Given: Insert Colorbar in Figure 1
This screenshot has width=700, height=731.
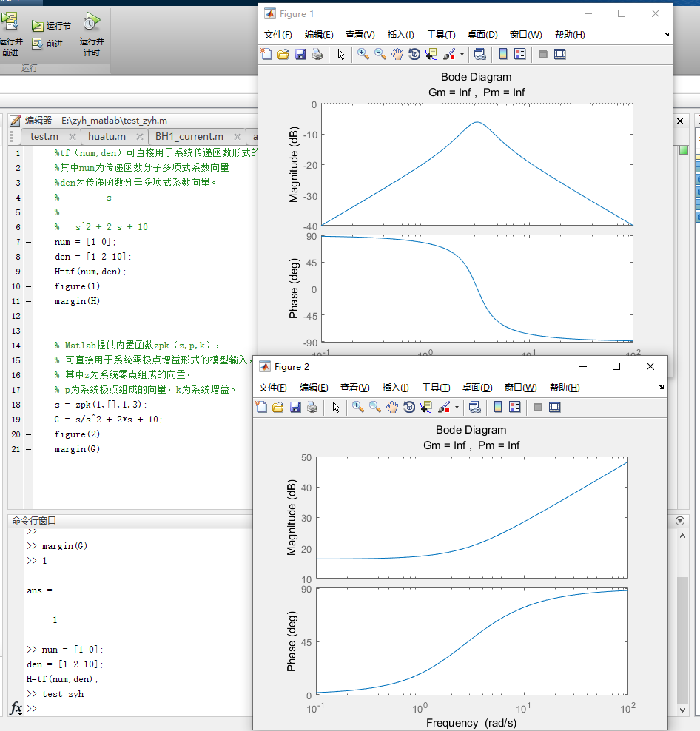Looking at the screenshot, I should click(x=503, y=55).
